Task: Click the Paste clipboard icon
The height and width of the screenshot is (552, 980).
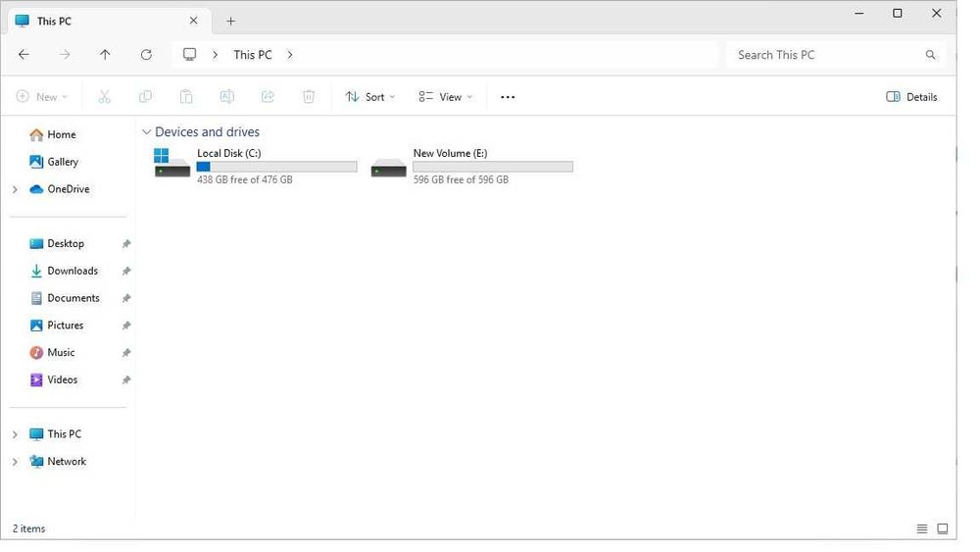Action: tap(186, 96)
